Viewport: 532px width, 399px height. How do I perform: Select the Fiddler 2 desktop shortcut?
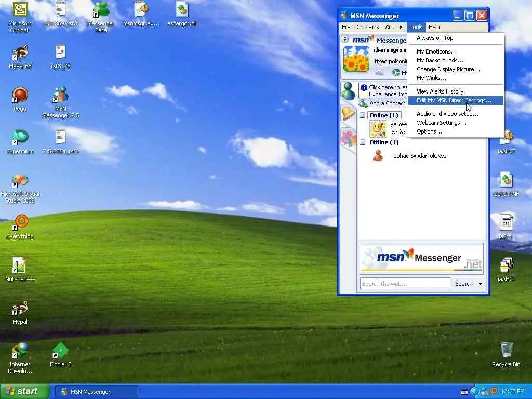coord(60,355)
